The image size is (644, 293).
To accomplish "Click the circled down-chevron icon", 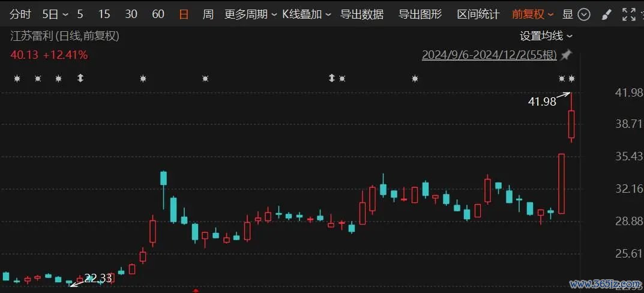I will (x=584, y=15).
